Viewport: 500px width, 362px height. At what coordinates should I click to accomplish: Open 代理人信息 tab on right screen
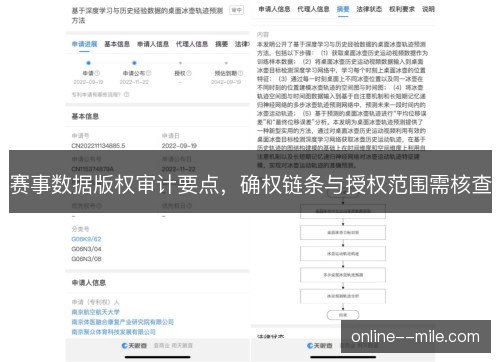point(313,9)
